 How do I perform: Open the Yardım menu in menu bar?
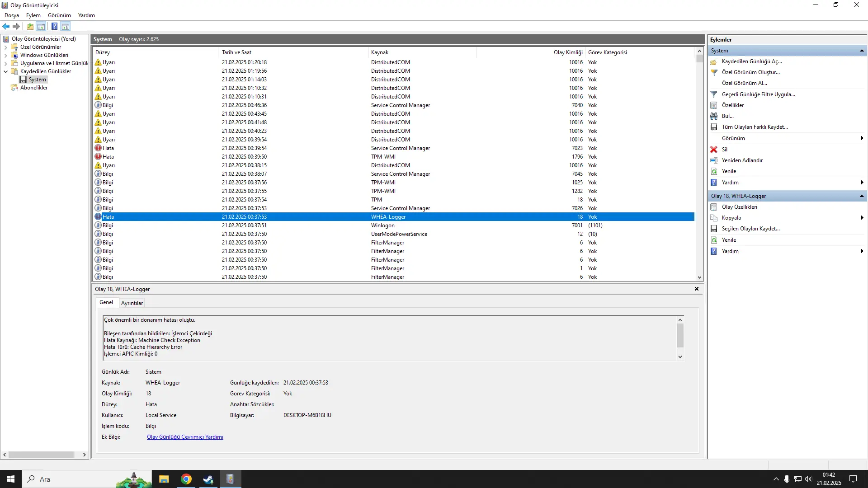point(86,15)
